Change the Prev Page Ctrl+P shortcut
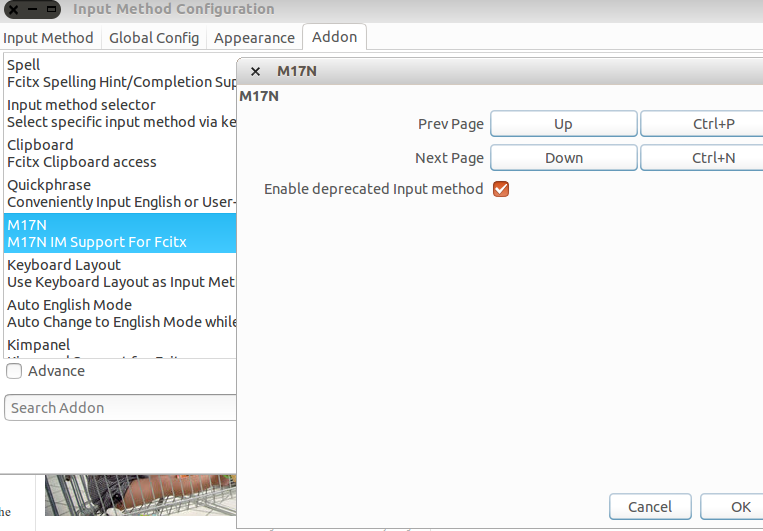The width and height of the screenshot is (763, 531). 702,124
